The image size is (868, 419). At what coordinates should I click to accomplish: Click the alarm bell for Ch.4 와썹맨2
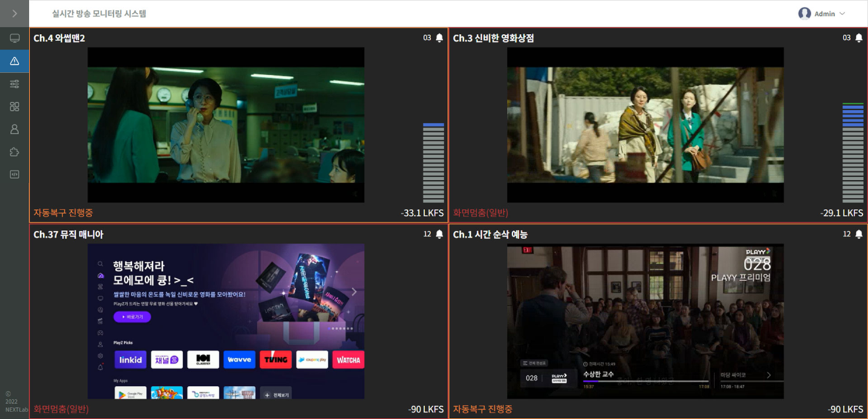tap(439, 38)
